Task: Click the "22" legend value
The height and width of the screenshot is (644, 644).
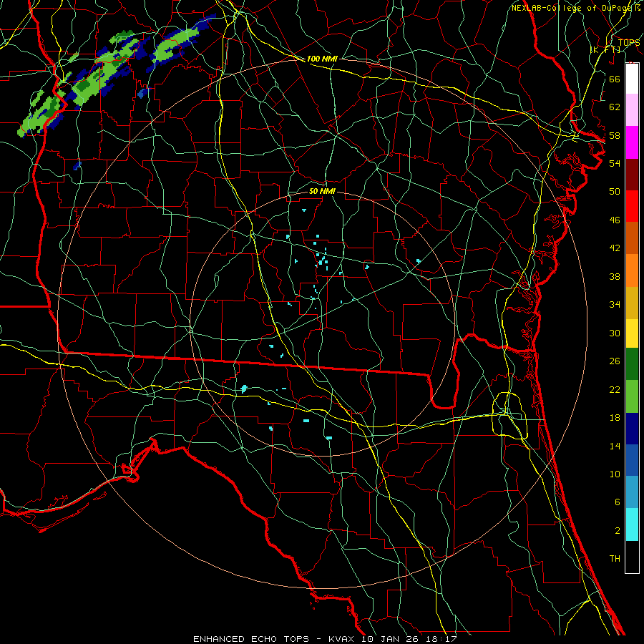Action: pos(615,390)
